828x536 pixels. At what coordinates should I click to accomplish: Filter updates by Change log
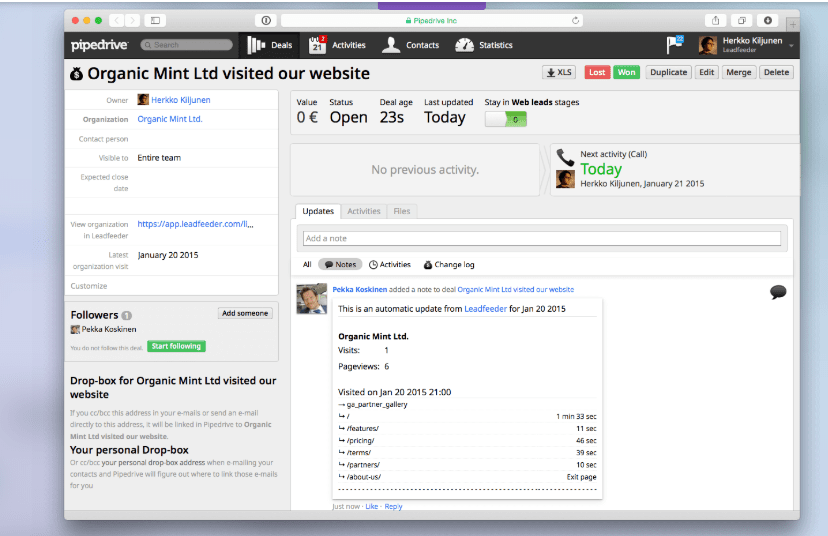click(x=449, y=265)
